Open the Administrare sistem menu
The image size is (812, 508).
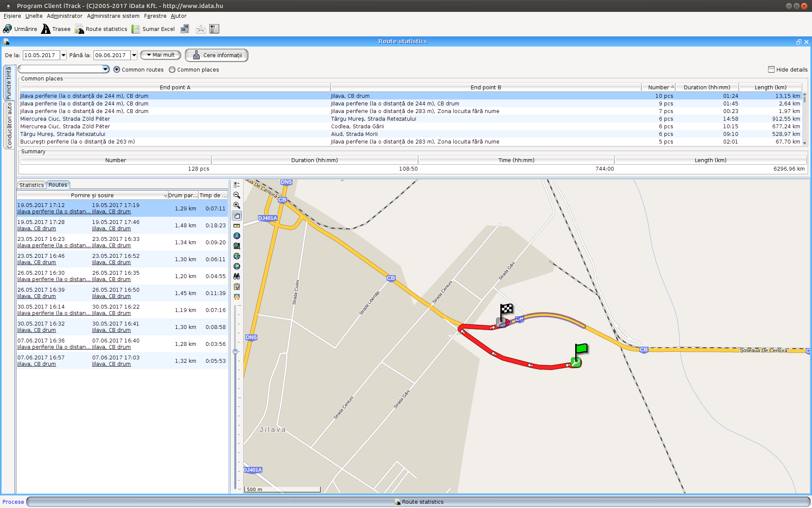point(113,16)
